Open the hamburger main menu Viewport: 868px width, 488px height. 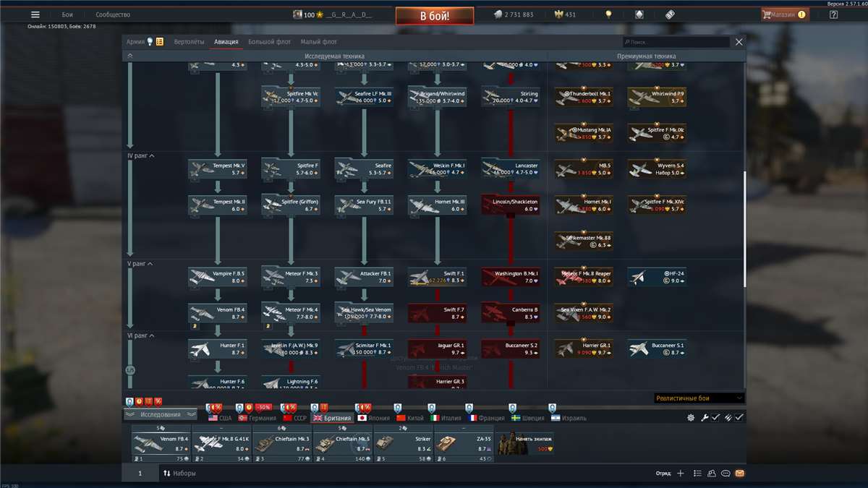pyautogui.click(x=35, y=14)
